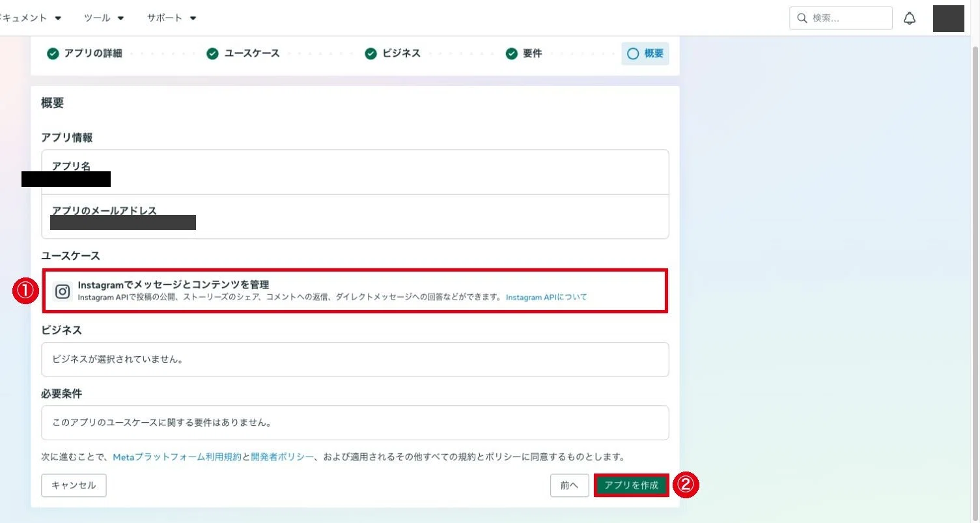Open the 開発者ポリシー link
The height and width of the screenshot is (523, 980).
click(x=282, y=457)
